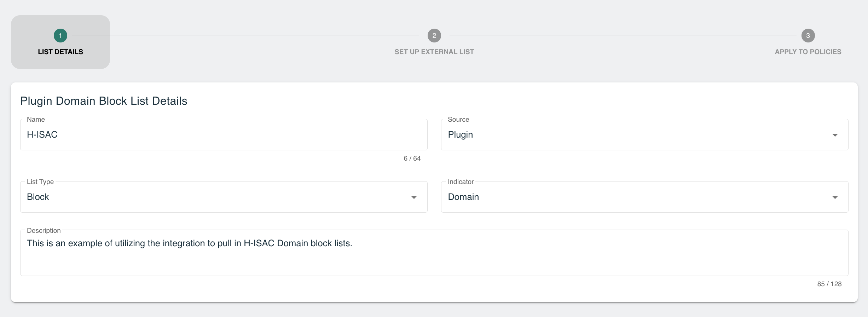Select step 1 circle in the stepper
Screen dimensions: 868x317
point(60,35)
